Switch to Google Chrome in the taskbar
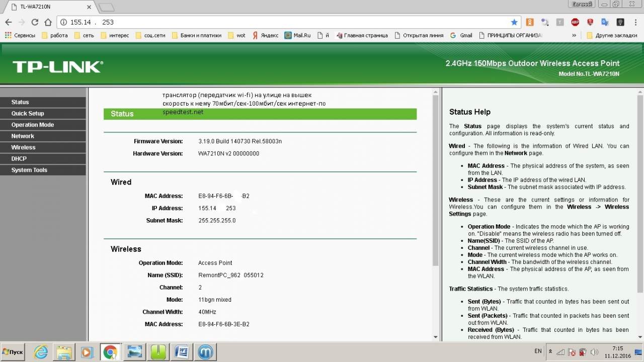The width and height of the screenshot is (644, 362). [x=110, y=352]
